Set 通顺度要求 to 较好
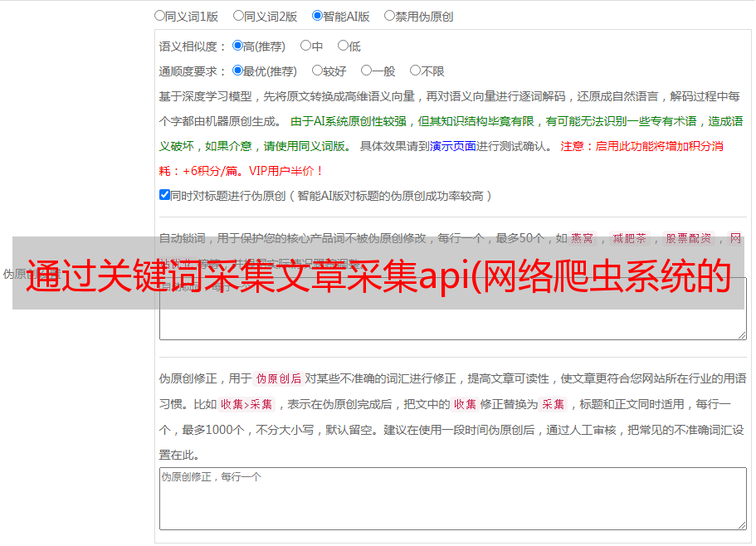The image size is (756, 546). (x=317, y=71)
